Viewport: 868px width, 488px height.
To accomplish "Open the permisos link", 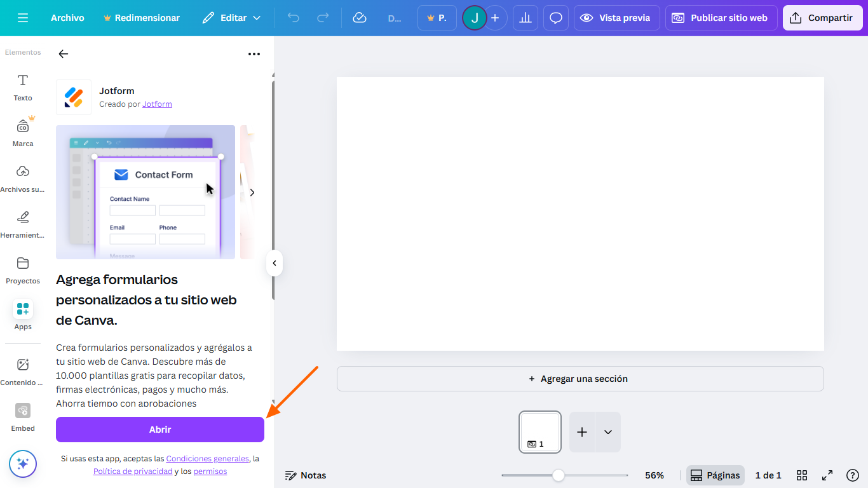I will pyautogui.click(x=210, y=471).
